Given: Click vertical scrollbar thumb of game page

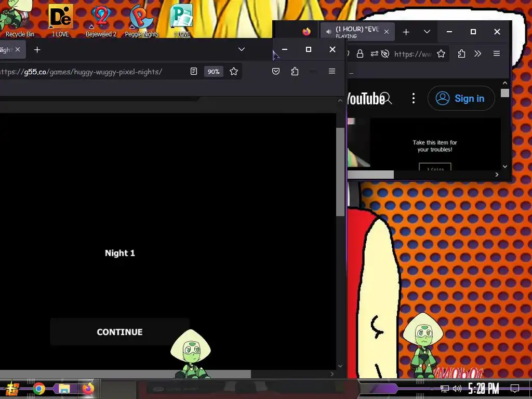Looking at the screenshot, I should coord(340,171).
